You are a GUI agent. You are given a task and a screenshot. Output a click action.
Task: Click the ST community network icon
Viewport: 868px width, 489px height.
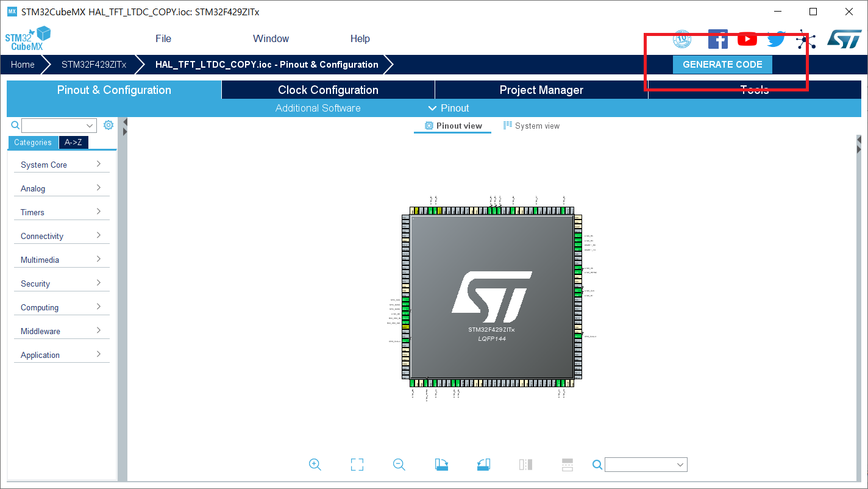tap(806, 40)
